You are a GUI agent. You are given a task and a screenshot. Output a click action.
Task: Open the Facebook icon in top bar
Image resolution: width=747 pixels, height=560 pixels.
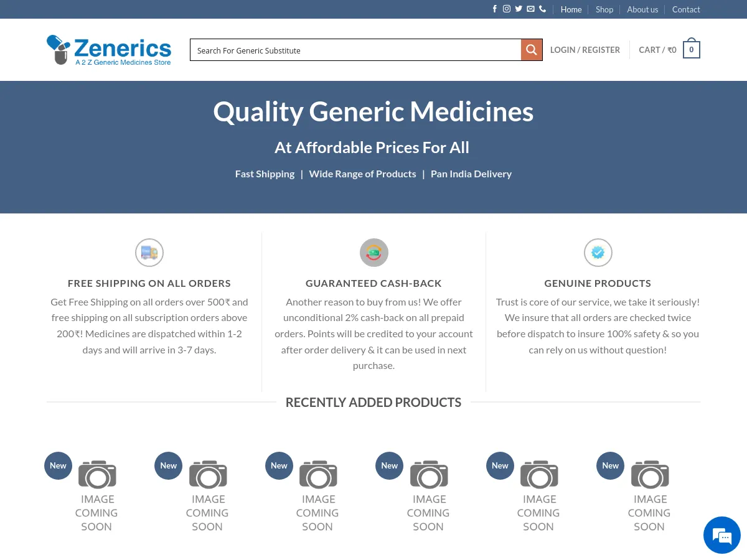tap(495, 9)
